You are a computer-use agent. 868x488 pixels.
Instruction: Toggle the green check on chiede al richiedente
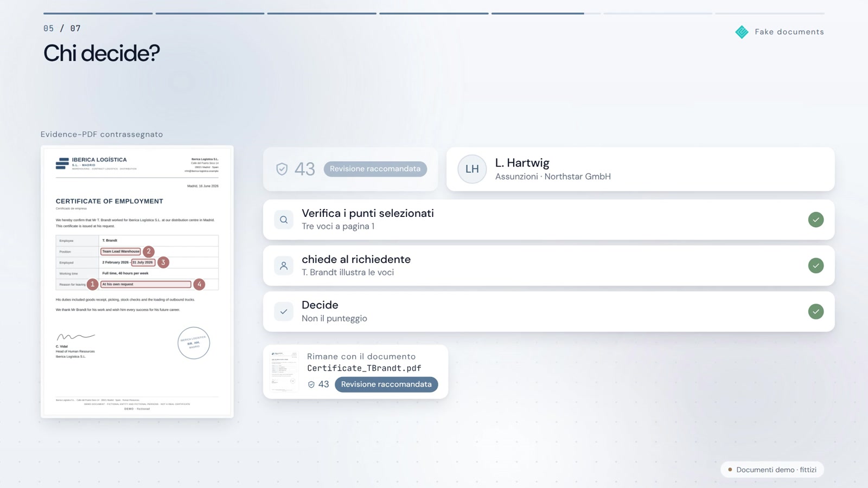(816, 266)
